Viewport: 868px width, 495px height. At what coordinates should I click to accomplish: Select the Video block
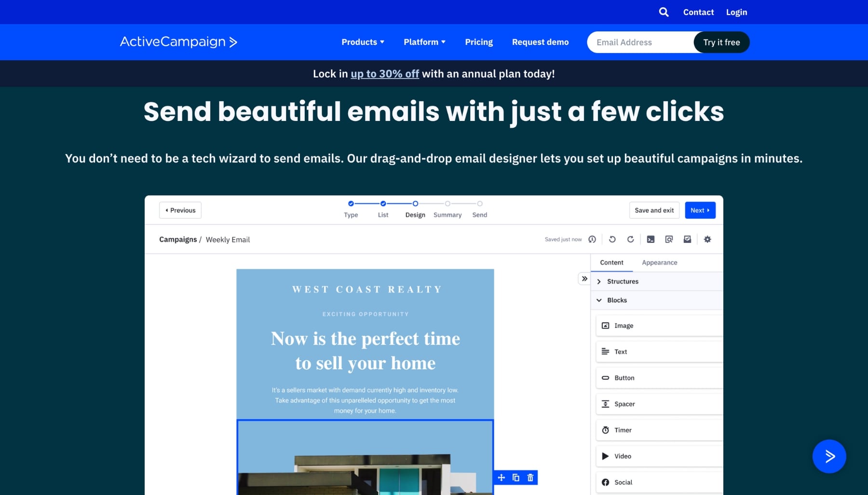pyautogui.click(x=659, y=456)
